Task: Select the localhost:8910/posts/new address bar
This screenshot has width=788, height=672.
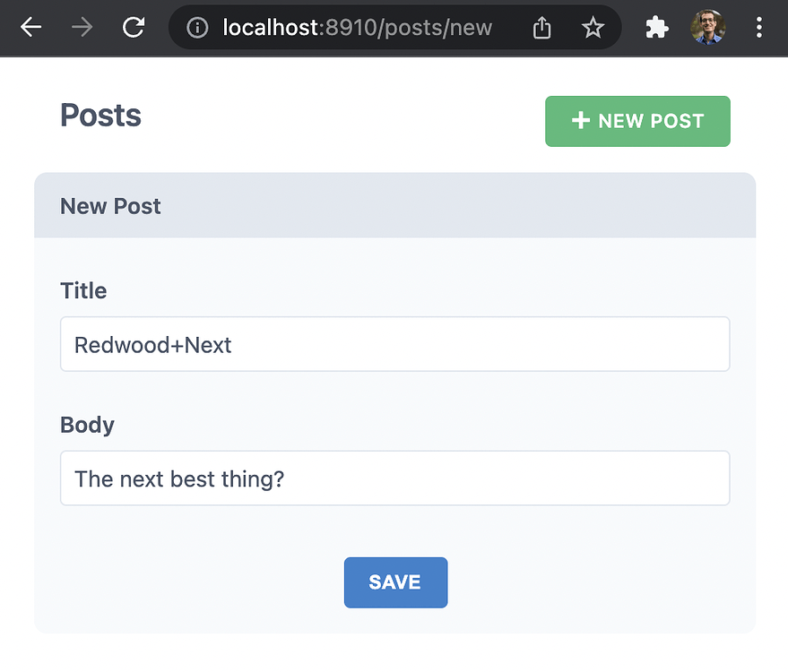Action: point(357,28)
